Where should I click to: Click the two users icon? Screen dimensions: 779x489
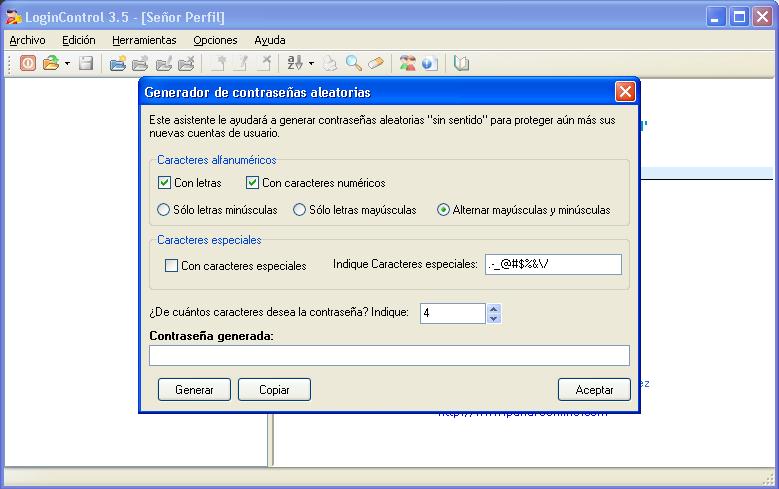(x=407, y=63)
